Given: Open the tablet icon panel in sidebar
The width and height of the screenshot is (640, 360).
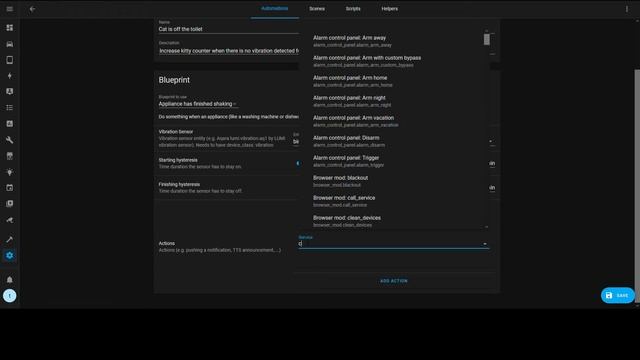Looking at the screenshot, I should click(x=9, y=60).
